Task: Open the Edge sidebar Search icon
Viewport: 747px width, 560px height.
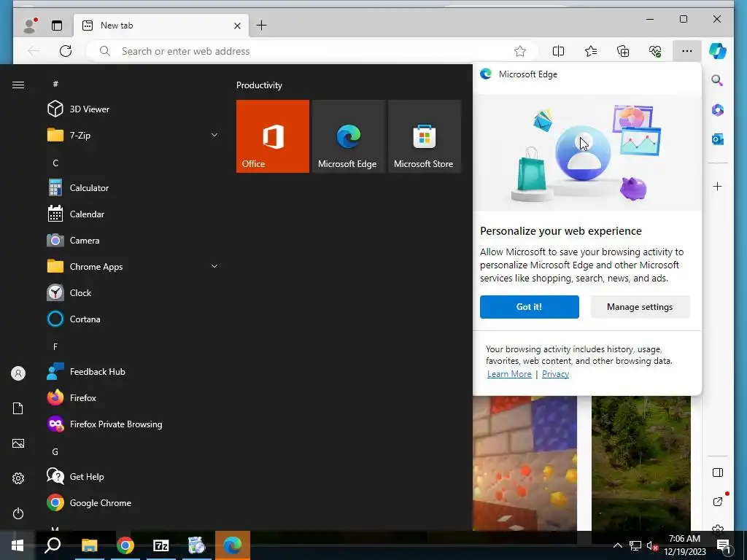Action: pos(718,80)
